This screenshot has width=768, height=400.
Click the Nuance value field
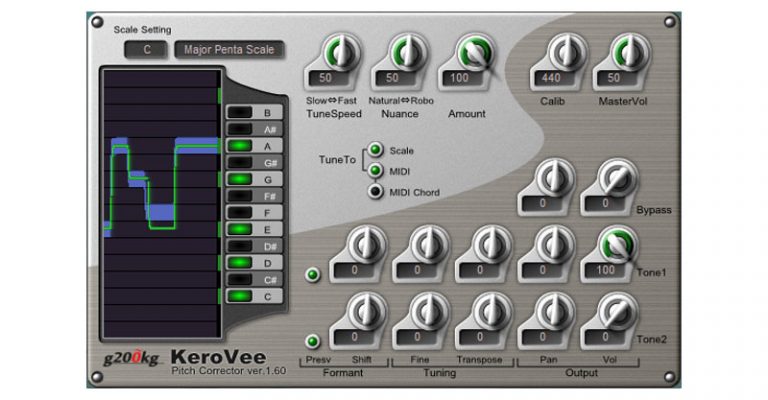[x=396, y=78]
